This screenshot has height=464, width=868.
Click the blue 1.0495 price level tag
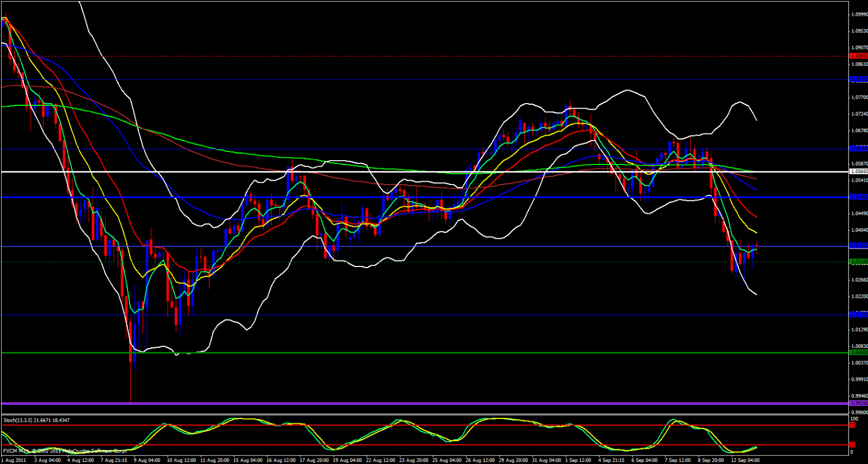click(859, 197)
